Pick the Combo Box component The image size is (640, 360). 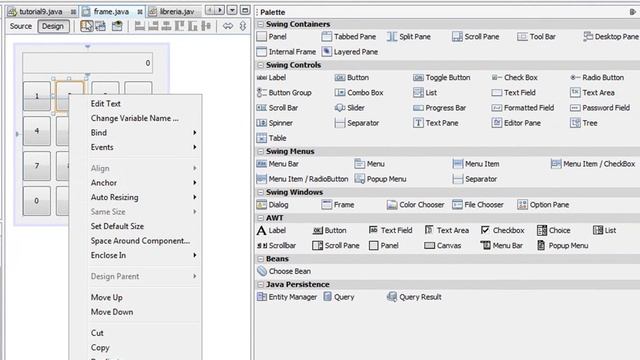point(359,93)
